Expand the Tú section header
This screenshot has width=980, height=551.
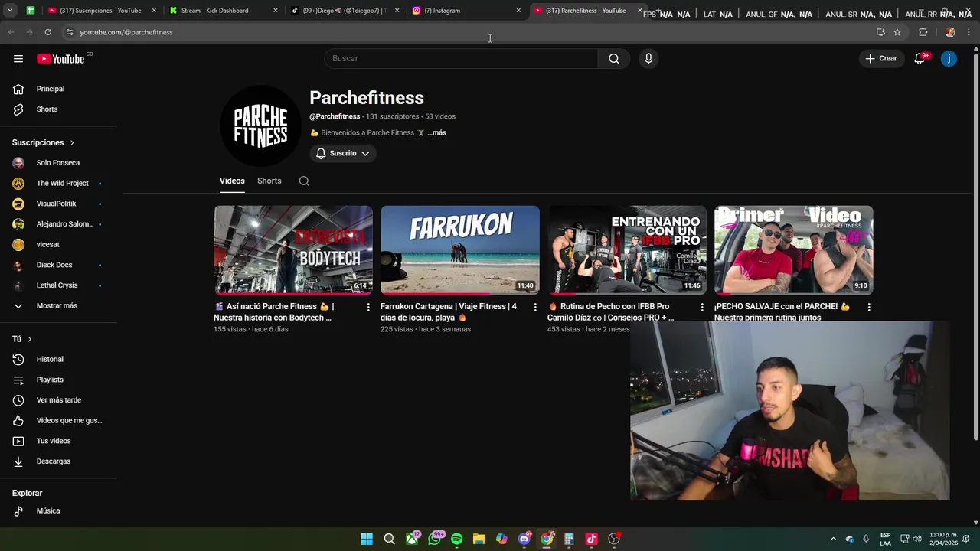[21, 339]
